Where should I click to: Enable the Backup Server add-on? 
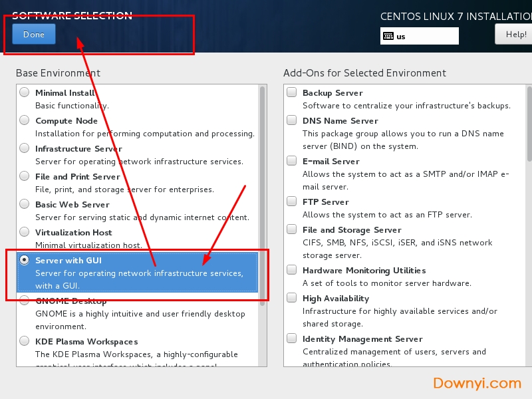(292, 92)
